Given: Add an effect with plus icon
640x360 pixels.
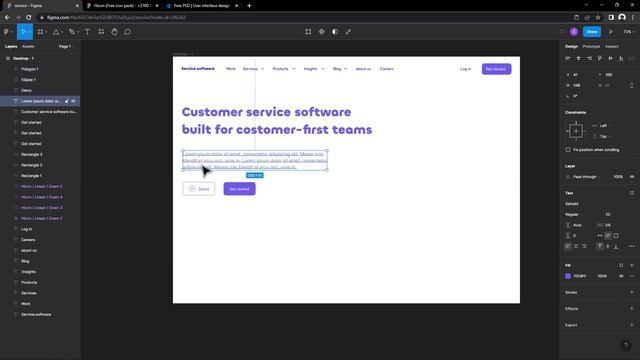Looking at the screenshot, I should (x=632, y=309).
